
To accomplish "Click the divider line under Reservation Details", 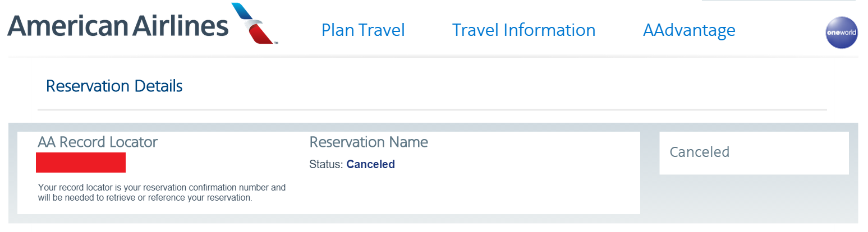I will coord(432,109).
